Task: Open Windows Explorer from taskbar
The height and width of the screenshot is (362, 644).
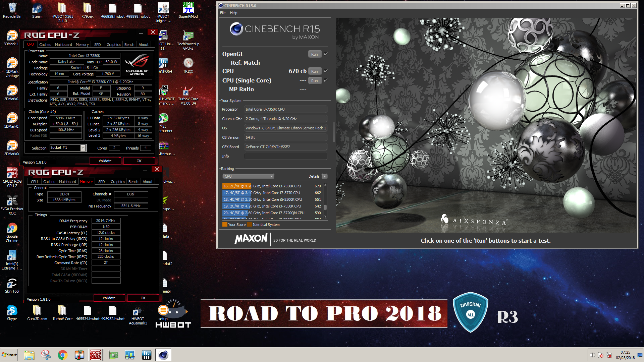Action: click(29, 355)
